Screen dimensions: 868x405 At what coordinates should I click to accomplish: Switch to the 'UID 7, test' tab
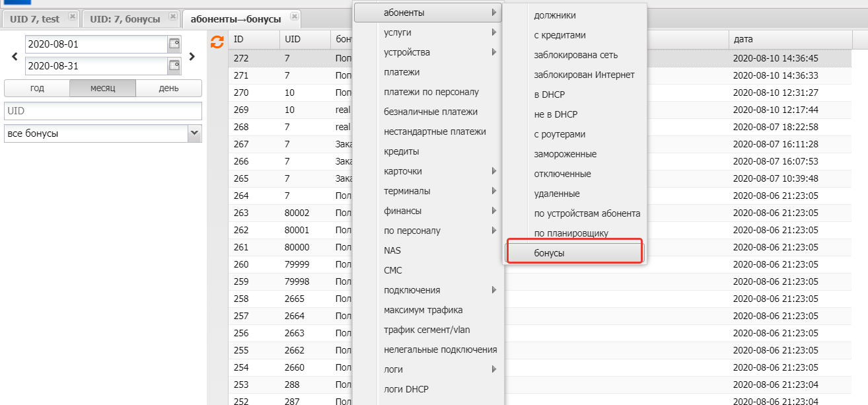34,19
